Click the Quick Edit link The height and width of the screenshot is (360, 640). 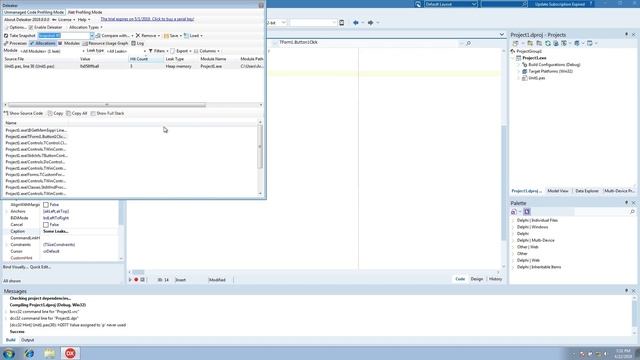[x=40, y=267]
